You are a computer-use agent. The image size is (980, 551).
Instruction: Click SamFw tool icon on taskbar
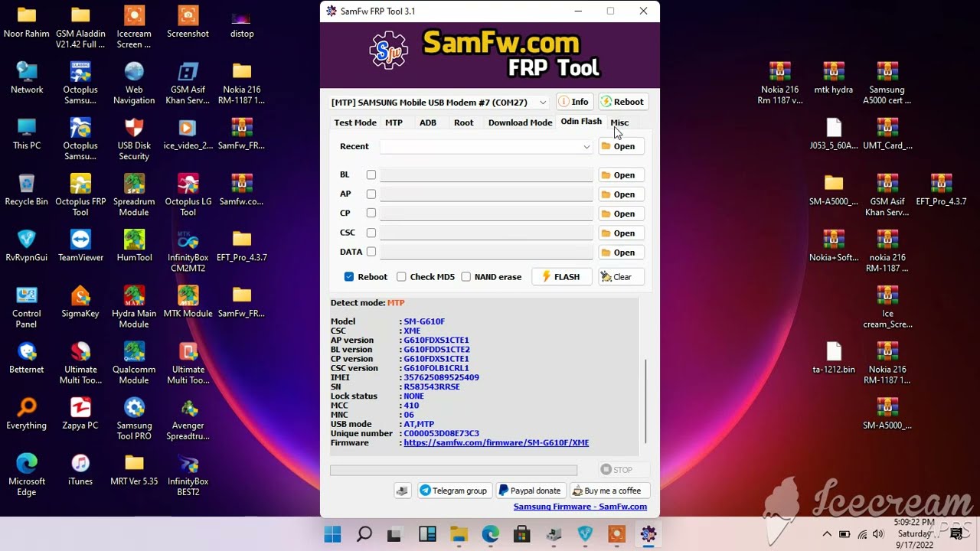tap(648, 534)
